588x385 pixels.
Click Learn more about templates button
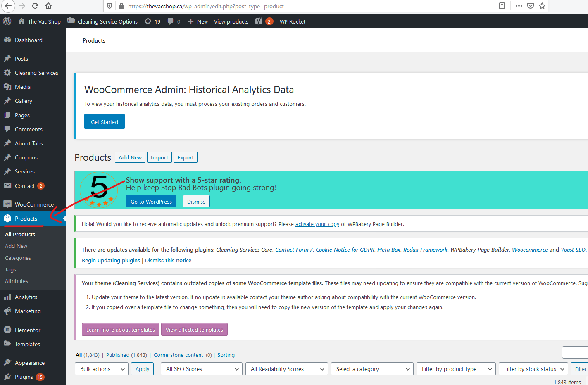pos(121,330)
